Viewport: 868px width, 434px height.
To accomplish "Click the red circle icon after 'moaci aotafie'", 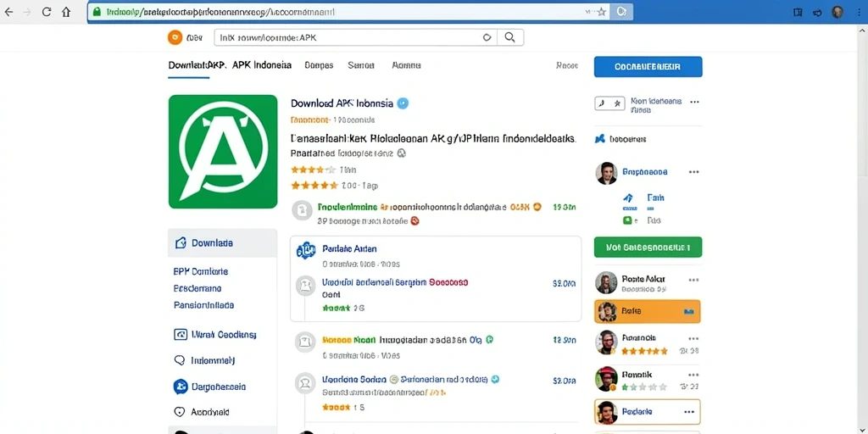I will click(415, 221).
